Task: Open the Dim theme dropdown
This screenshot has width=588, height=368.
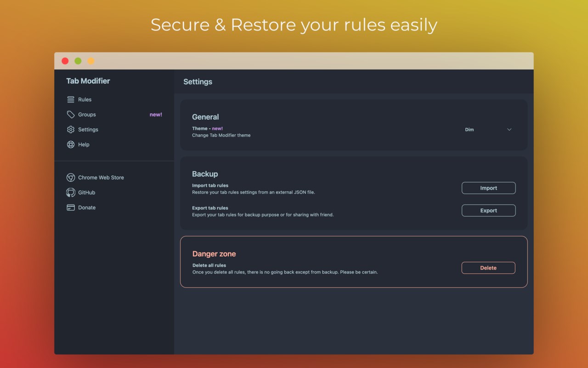Action: (488, 130)
